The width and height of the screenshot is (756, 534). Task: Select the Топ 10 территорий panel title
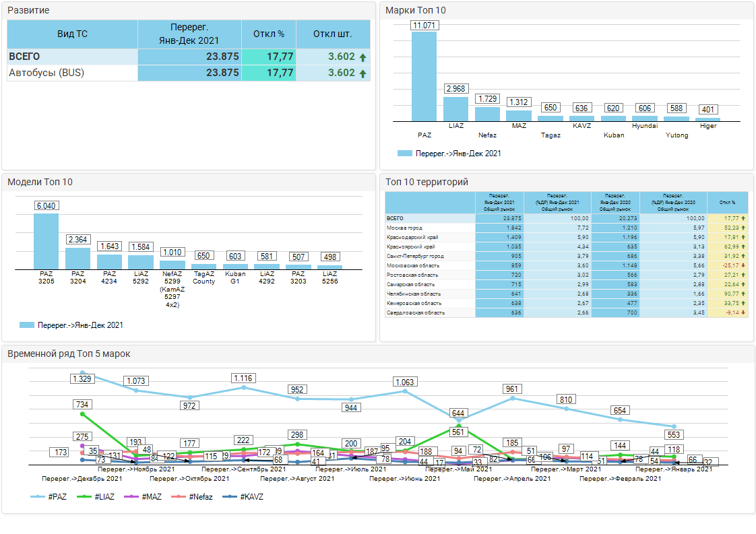[427, 182]
